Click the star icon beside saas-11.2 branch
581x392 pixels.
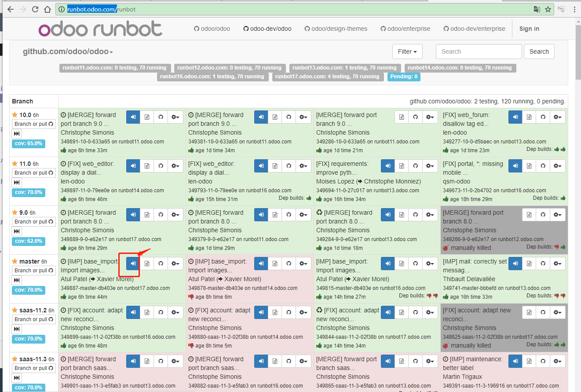[x=15, y=310]
